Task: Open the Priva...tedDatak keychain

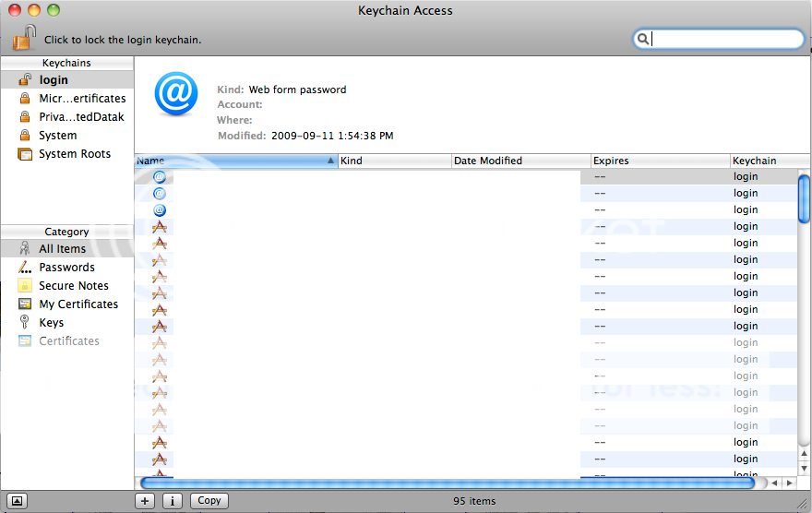Action: tap(80, 117)
